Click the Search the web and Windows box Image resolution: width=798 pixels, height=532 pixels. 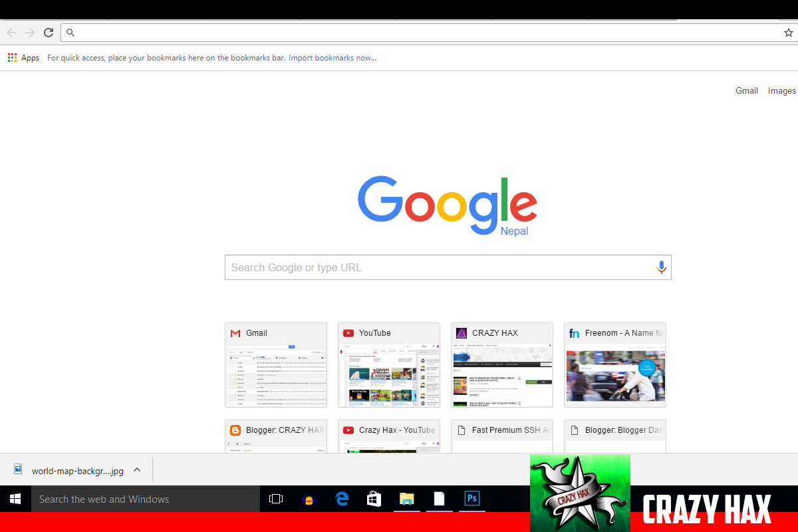(146, 499)
